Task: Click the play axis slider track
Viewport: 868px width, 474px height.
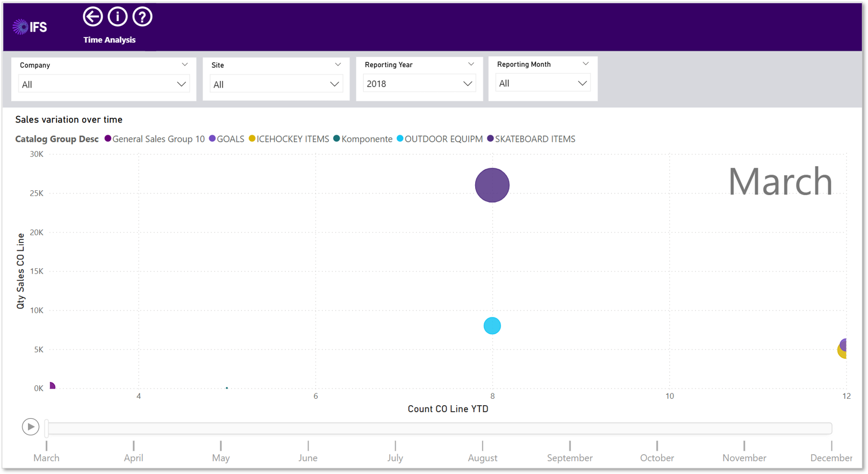Action: [439, 428]
